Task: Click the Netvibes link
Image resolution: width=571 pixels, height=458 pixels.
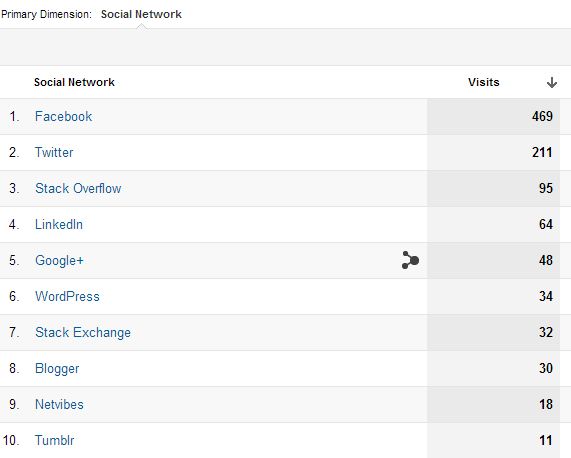Action: point(59,404)
